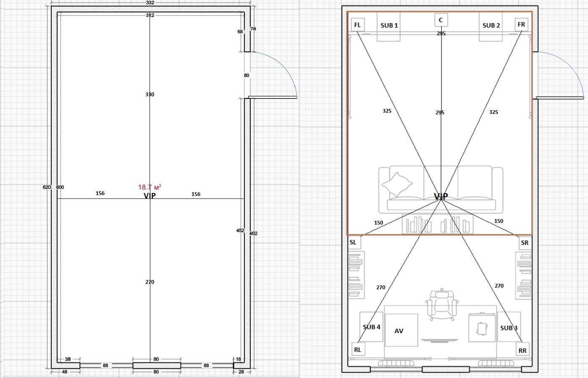Viewport: 588px width, 378px height.
Task: Select the SUB 2 subwoofer box
Action: coord(491,26)
